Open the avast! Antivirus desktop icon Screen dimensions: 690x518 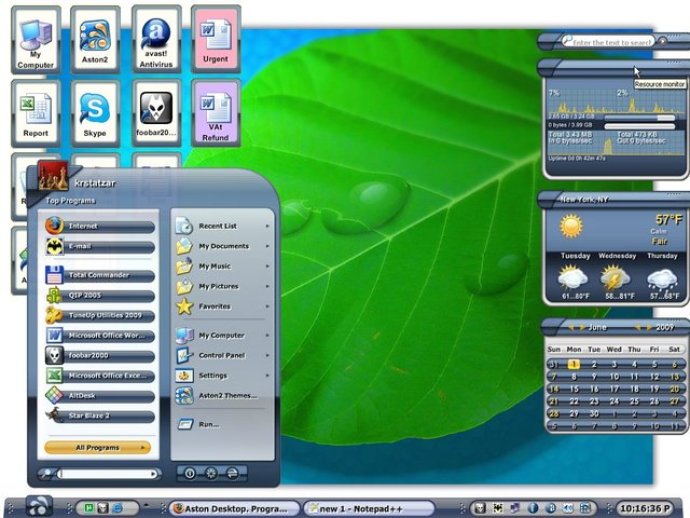point(156,40)
